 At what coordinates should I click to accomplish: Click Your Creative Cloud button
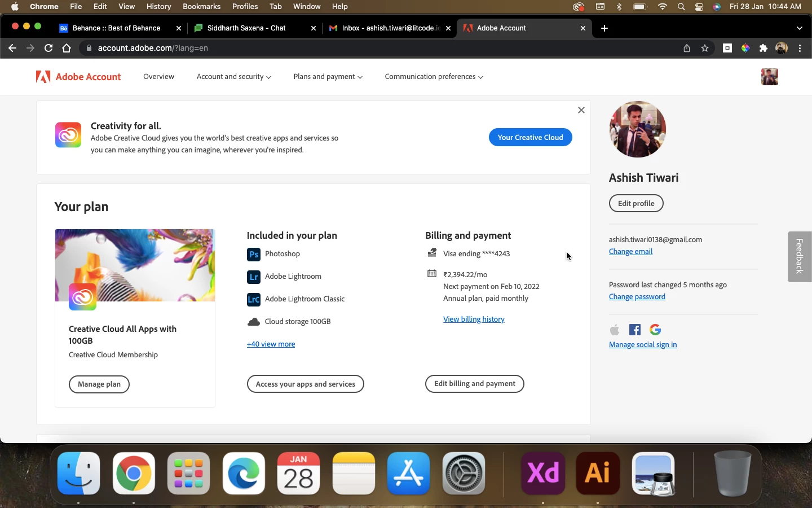click(531, 137)
